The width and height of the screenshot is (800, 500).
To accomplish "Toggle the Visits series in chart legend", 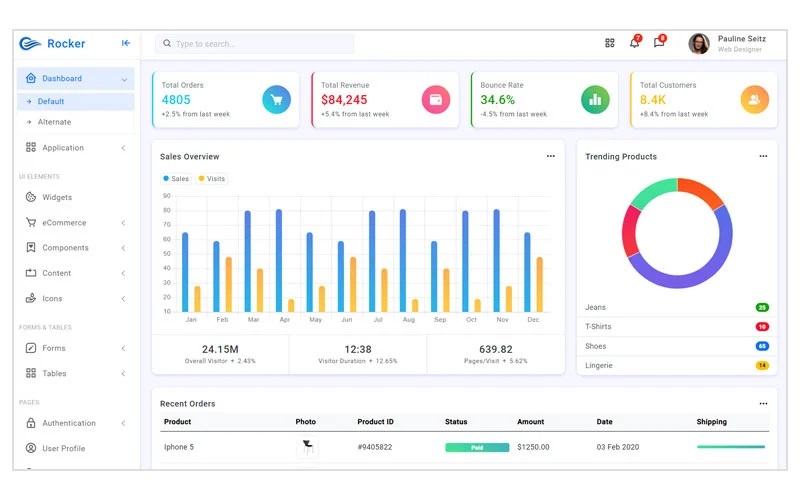I will [212, 179].
